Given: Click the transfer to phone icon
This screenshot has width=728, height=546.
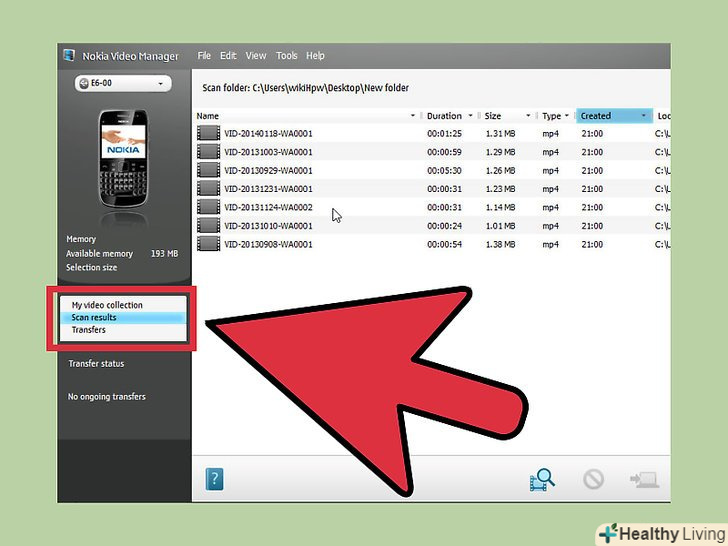Looking at the screenshot, I should 642,480.
